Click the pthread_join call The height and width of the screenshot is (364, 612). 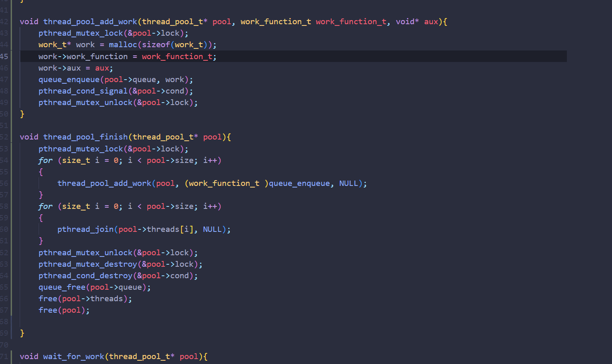coord(85,229)
